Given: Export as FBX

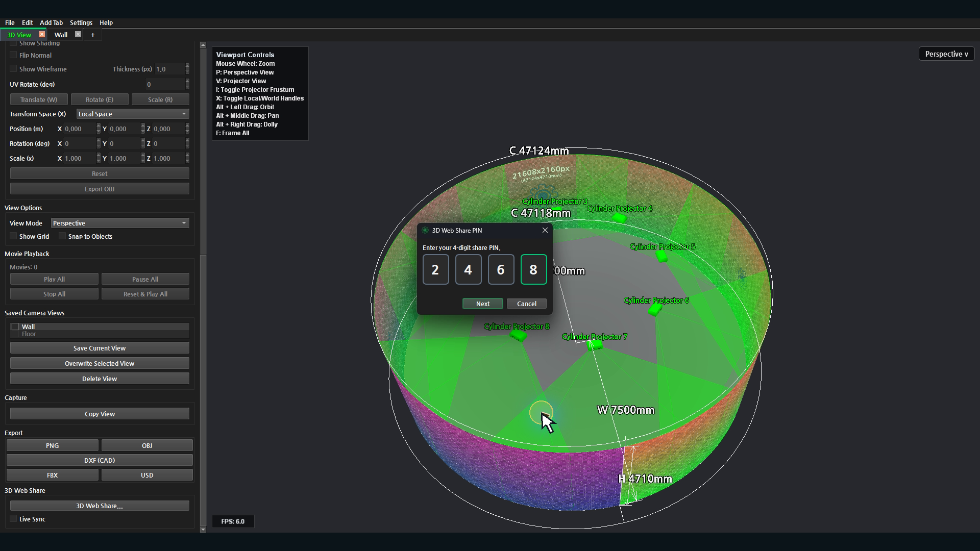Looking at the screenshot, I should coord(52,475).
